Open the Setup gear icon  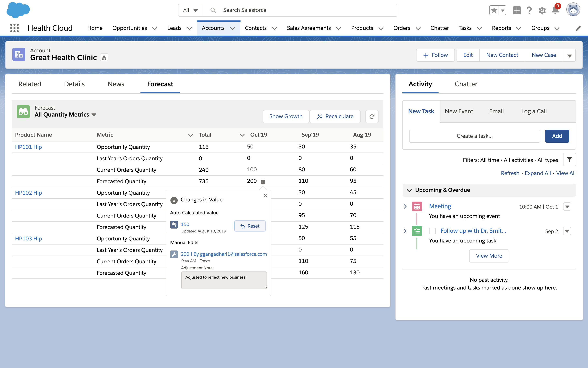click(x=542, y=10)
